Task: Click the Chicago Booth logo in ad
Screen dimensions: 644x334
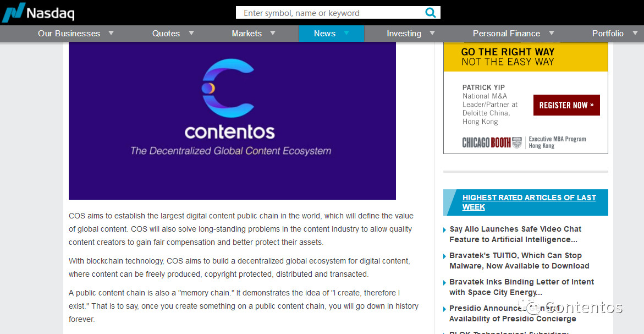Action: click(x=492, y=143)
